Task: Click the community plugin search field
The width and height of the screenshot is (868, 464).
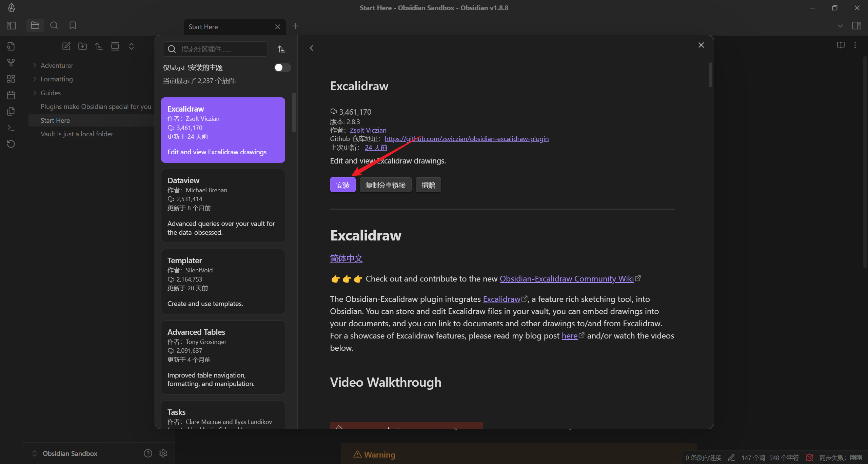Action: (x=216, y=49)
